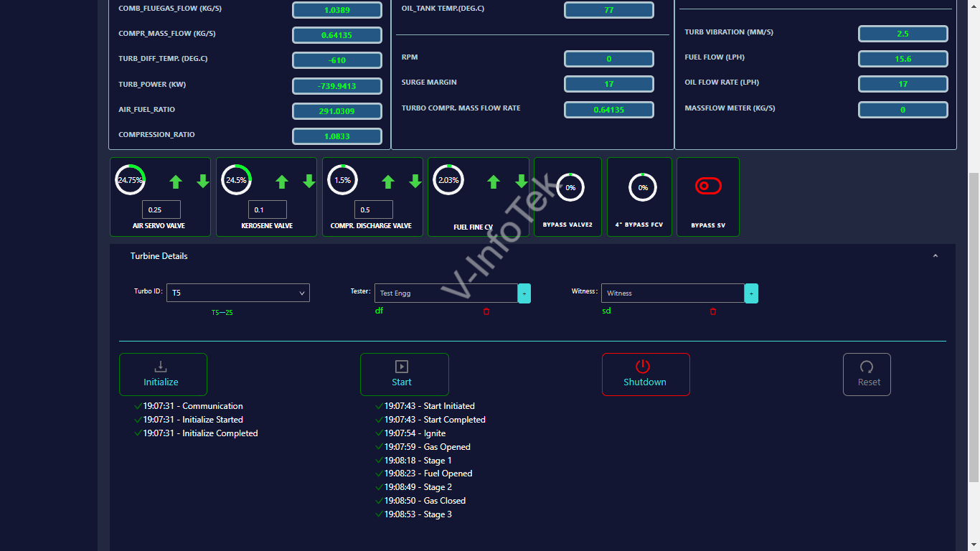Click the T5—25 label under Turbo ID
Viewport: 980px width, 551px height.
pyautogui.click(x=222, y=313)
